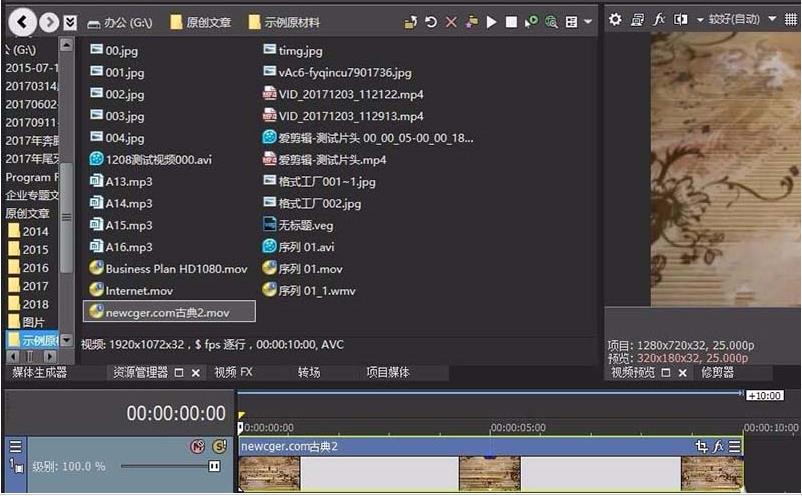Switch to the 视频 FX tab
Viewport: 802px width, 499px height.
(x=233, y=372)
